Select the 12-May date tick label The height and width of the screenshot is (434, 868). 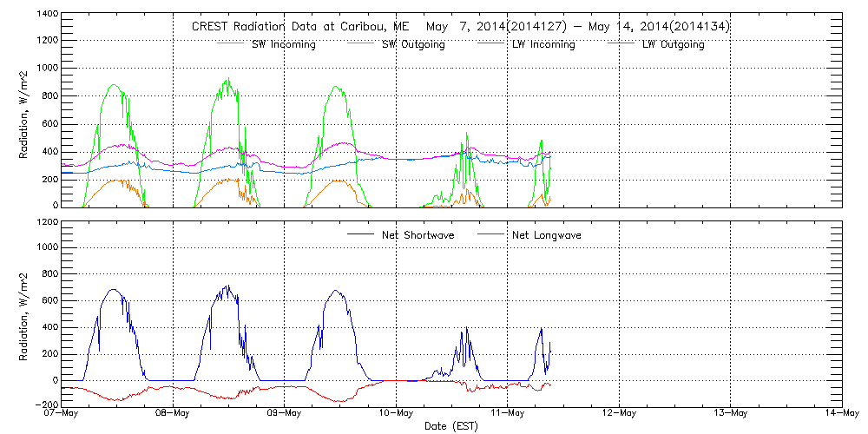619,414
